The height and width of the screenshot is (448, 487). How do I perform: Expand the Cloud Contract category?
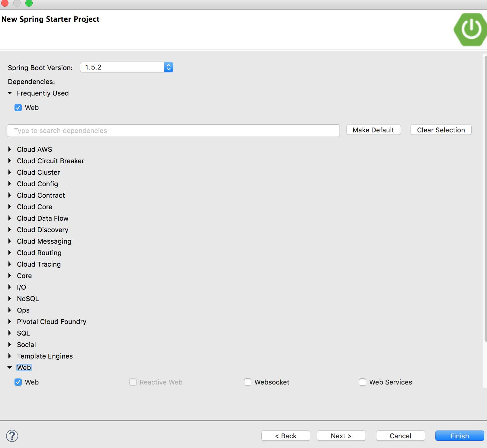[x=10, y=195]
